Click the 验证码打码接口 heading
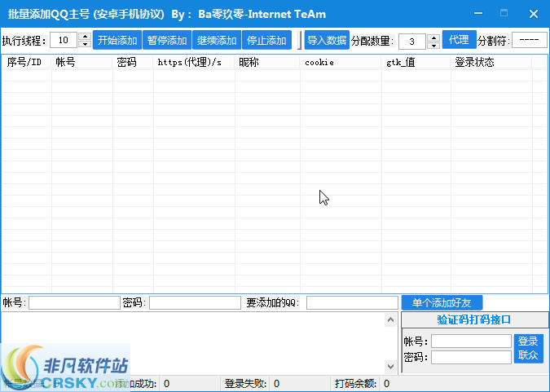Image resolution: width=550 pixels, height=392 pixels. point(474,319)
